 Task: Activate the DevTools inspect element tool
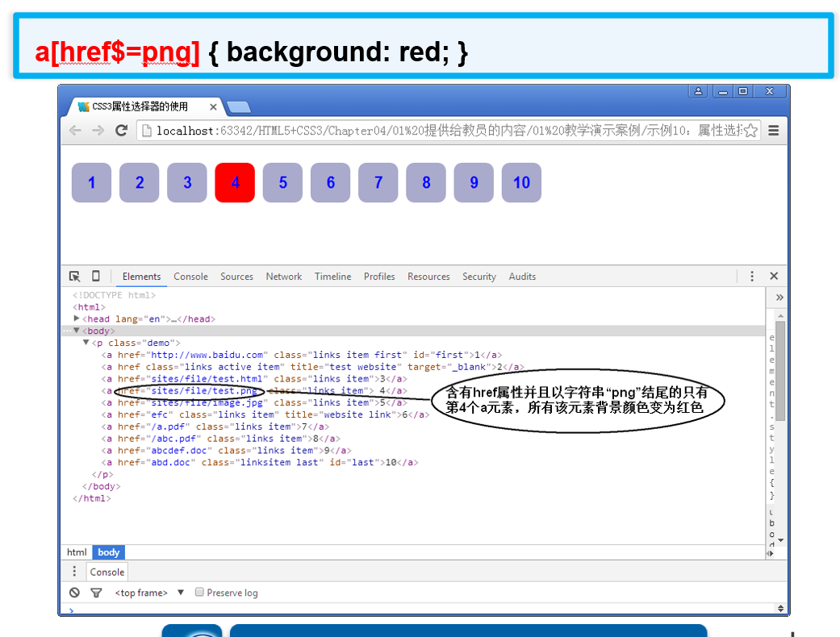(x=74, y=277)
